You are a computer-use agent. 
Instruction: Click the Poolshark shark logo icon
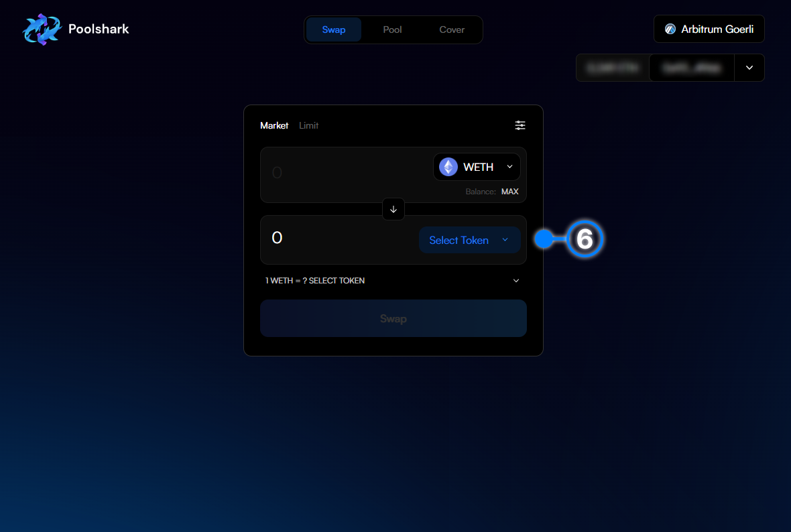(42, 29)
